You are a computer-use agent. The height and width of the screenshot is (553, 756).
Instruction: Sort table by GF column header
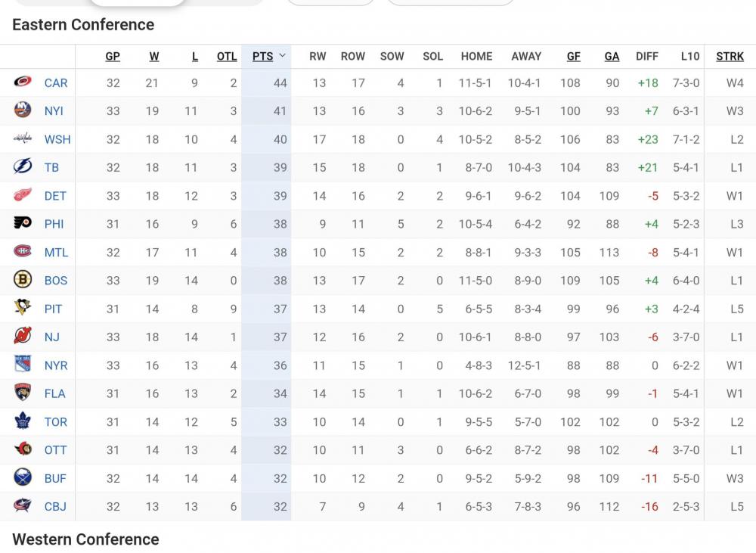pos(573,56)
